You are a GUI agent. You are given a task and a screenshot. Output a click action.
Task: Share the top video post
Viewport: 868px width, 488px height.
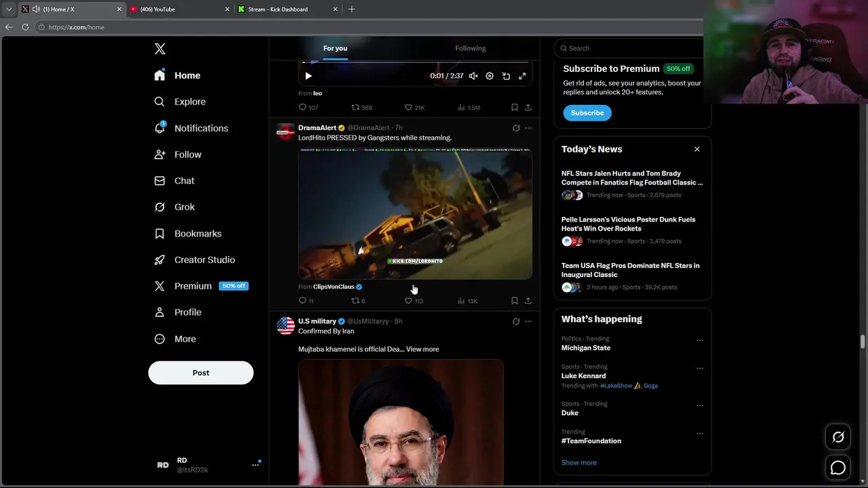click(x=528, y=107)
